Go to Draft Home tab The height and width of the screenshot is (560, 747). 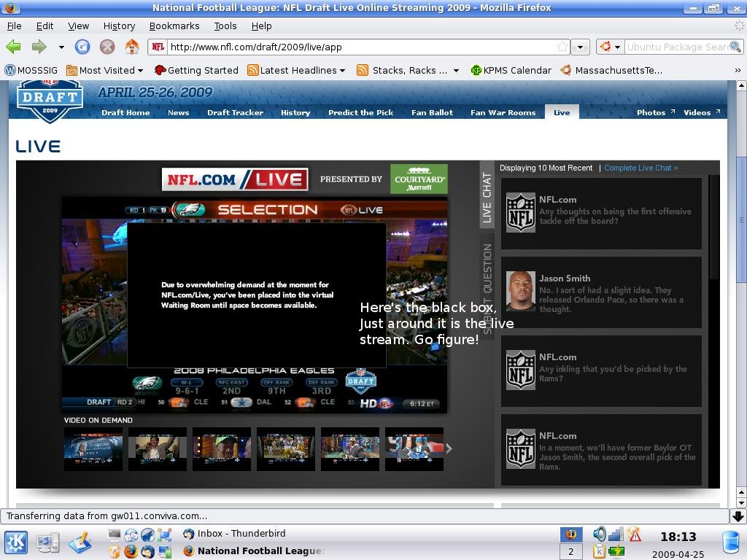(125, 113)
